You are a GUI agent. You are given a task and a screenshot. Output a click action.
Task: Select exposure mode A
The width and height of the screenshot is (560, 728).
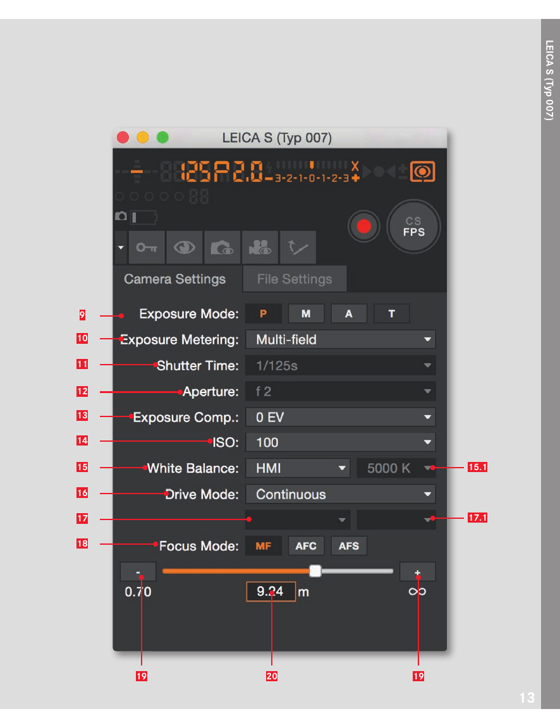(x=349, y=313)
